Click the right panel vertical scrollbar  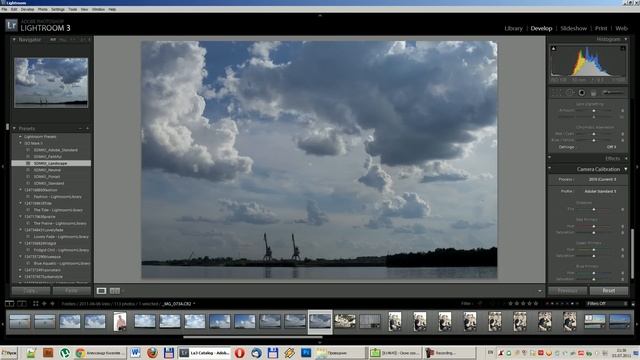(x=632, y=254)
